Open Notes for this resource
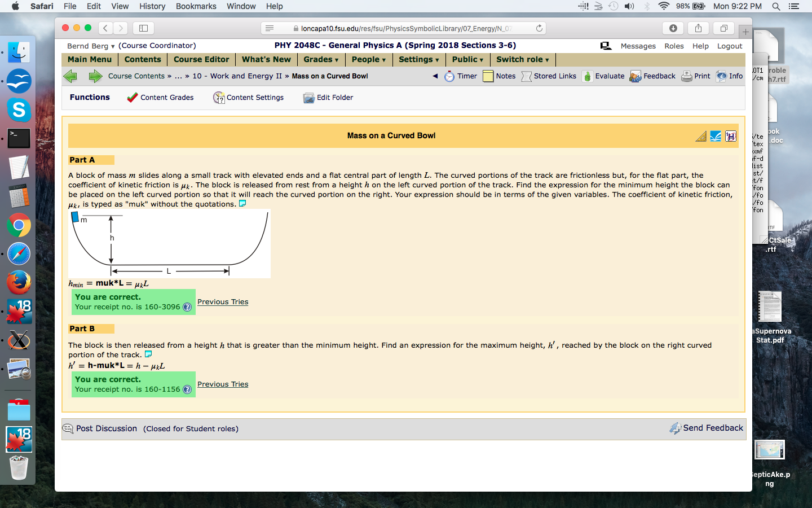 pos(499,76)
